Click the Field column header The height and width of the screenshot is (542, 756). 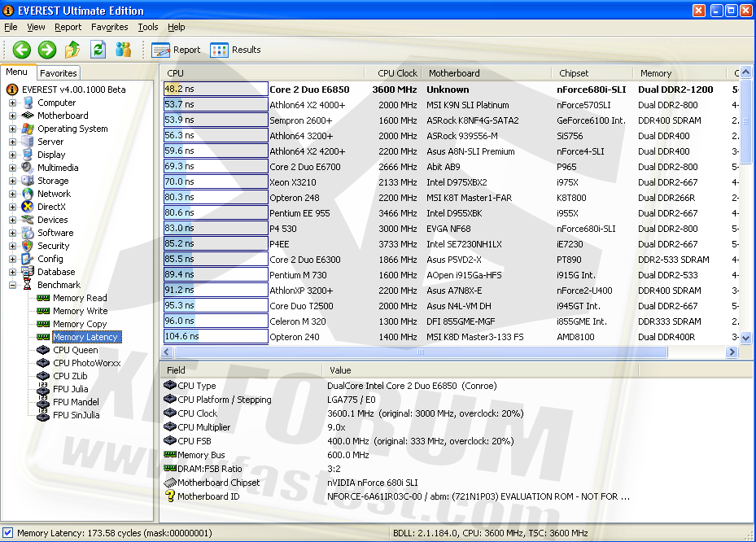[x=241, y=370]
